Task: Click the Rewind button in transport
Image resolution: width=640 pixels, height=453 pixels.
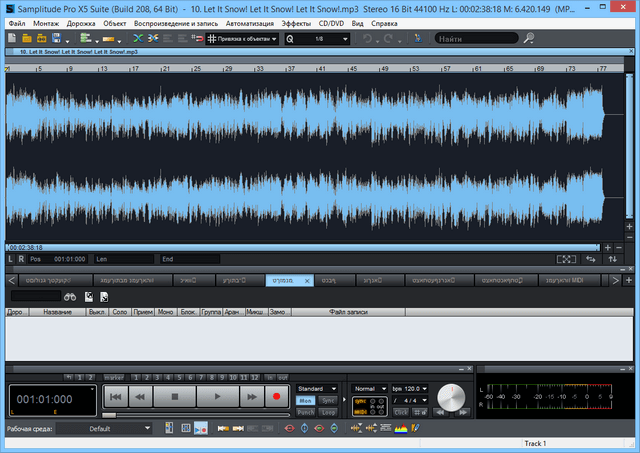Action: tap(141, 397)
